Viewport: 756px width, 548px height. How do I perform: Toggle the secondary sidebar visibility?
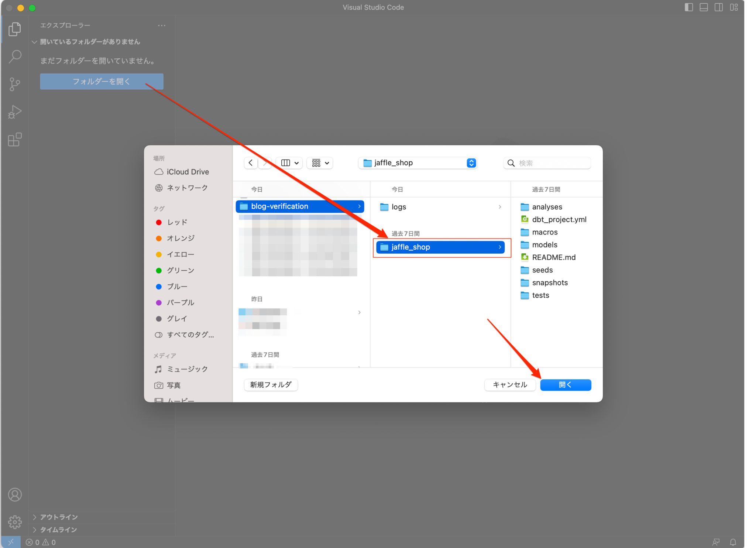pyautogui.click(x=719, y=7)
